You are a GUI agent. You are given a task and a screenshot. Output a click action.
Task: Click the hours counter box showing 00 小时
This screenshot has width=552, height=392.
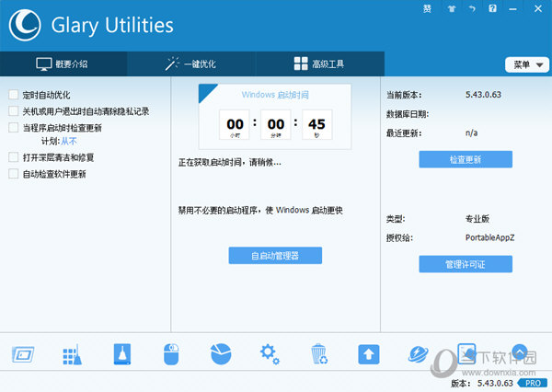point(235,124)
